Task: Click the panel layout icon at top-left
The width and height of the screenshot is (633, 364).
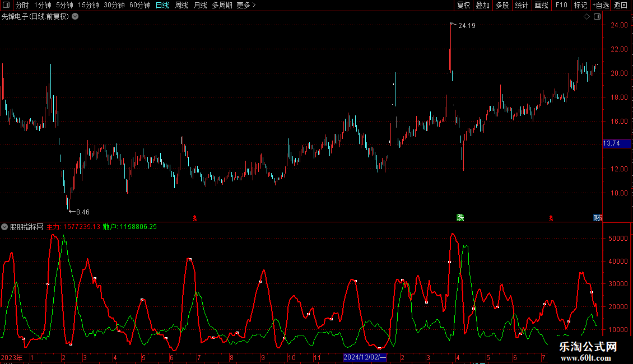Action: pos(6,5)
